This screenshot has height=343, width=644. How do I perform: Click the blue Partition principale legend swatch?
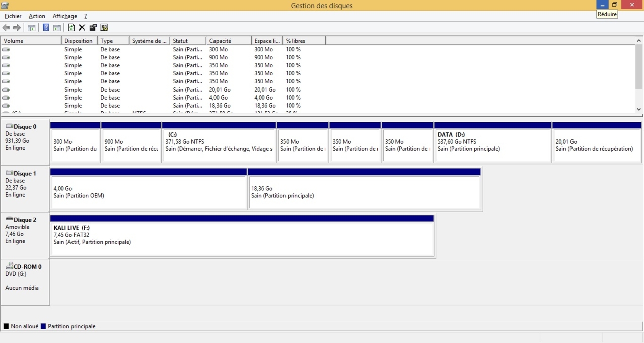pyautogui.click(x=43, y=326)
